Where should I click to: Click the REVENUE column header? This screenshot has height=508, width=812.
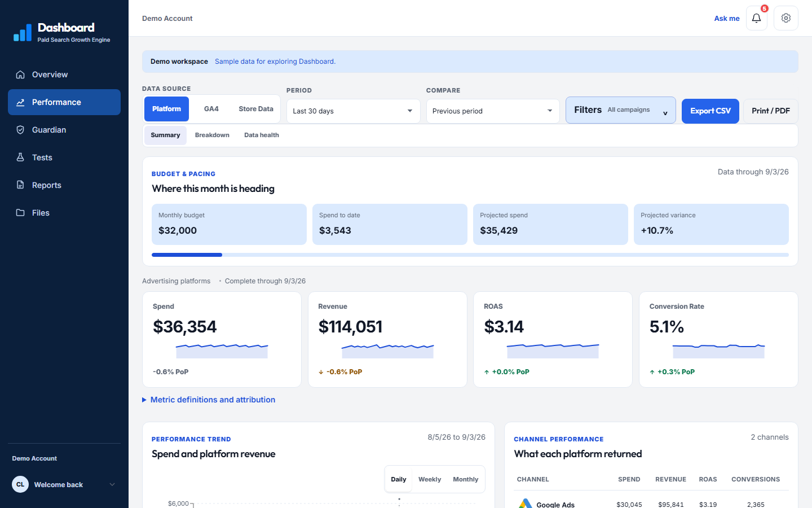[x=671, y=479]
